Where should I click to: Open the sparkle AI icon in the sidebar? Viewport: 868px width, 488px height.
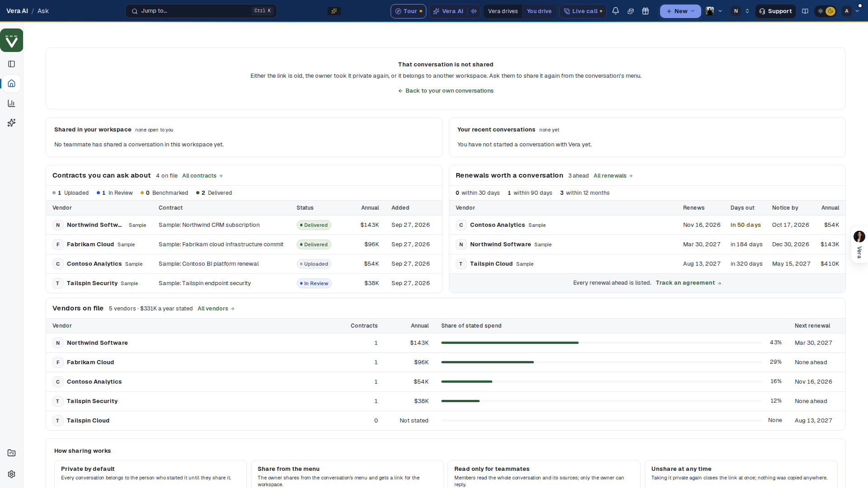pos(12,123)
